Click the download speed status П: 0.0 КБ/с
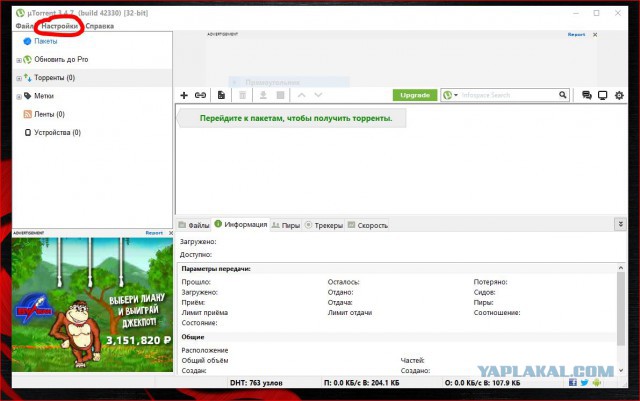The height and width of the screenshot is (401, 640). (361, 383)
